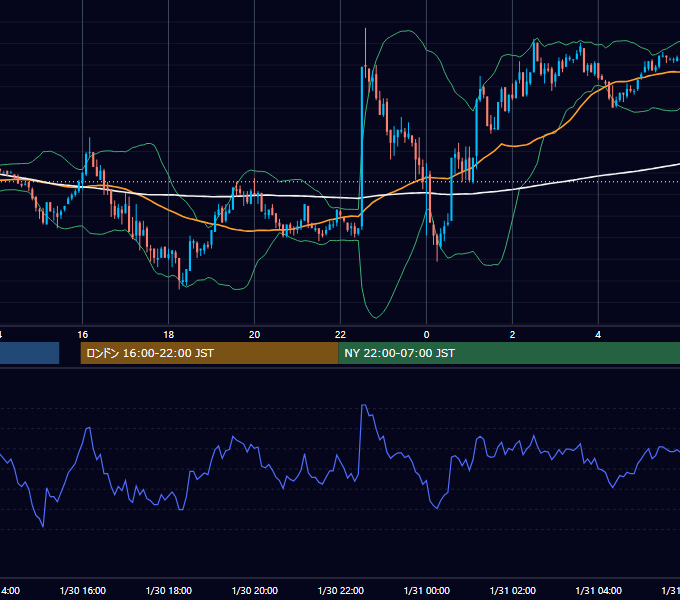This screenshot has height=600, width=680.
Task: Click the 4 hour label on price axis
Action: pyautogui.click(x=598, y=335)
